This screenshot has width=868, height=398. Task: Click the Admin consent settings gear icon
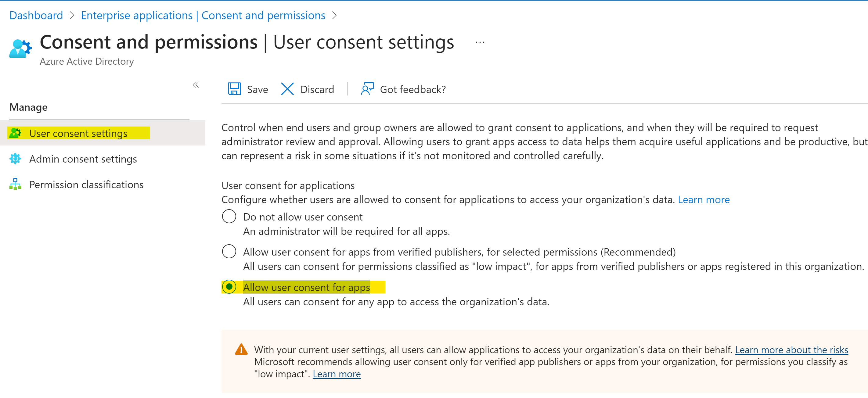point(16,159)
